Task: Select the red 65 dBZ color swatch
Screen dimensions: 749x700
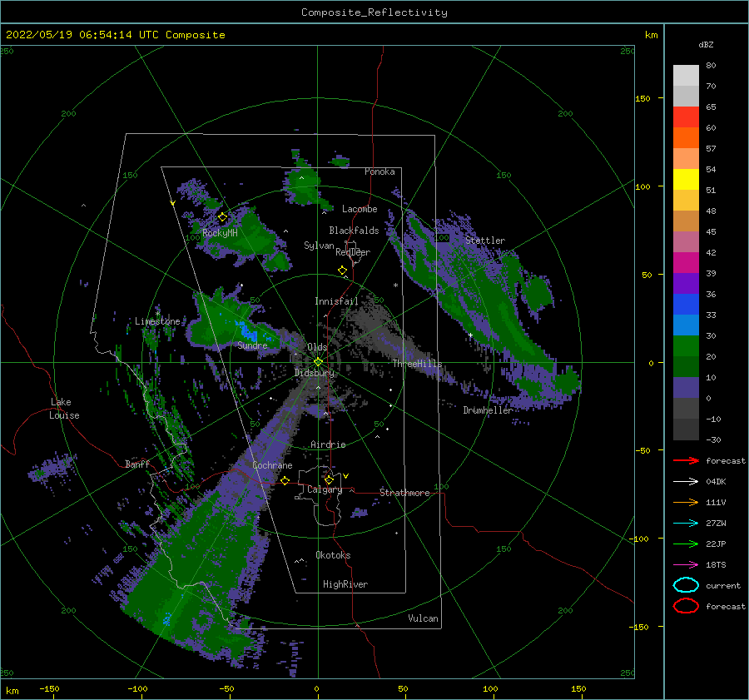Action: coord(686,117)
